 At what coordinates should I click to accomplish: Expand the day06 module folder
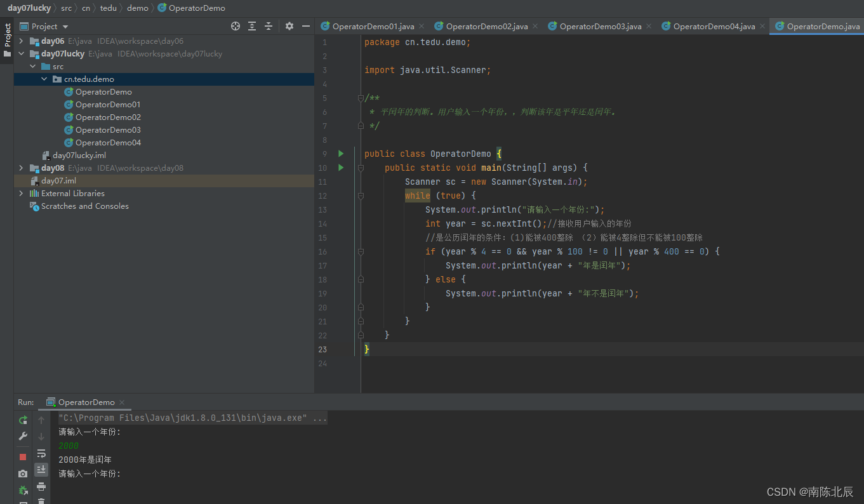point(21,41)
